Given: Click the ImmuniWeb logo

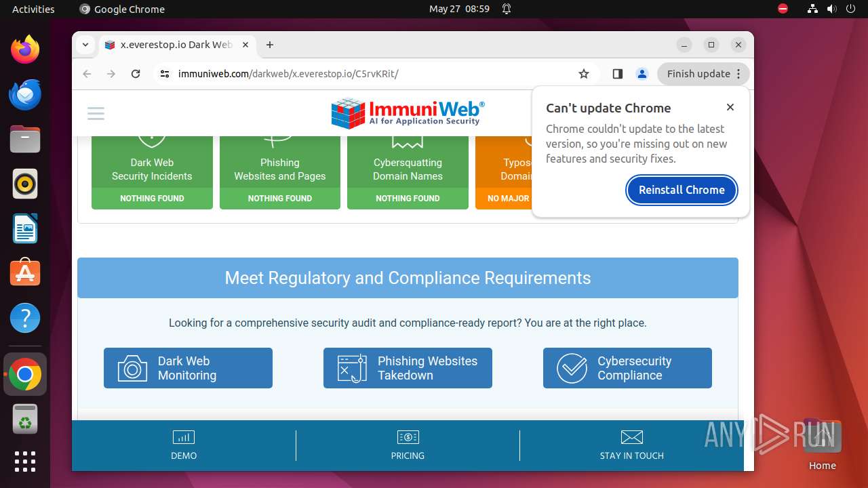Looking at the screenshot, I should point(408,113).
